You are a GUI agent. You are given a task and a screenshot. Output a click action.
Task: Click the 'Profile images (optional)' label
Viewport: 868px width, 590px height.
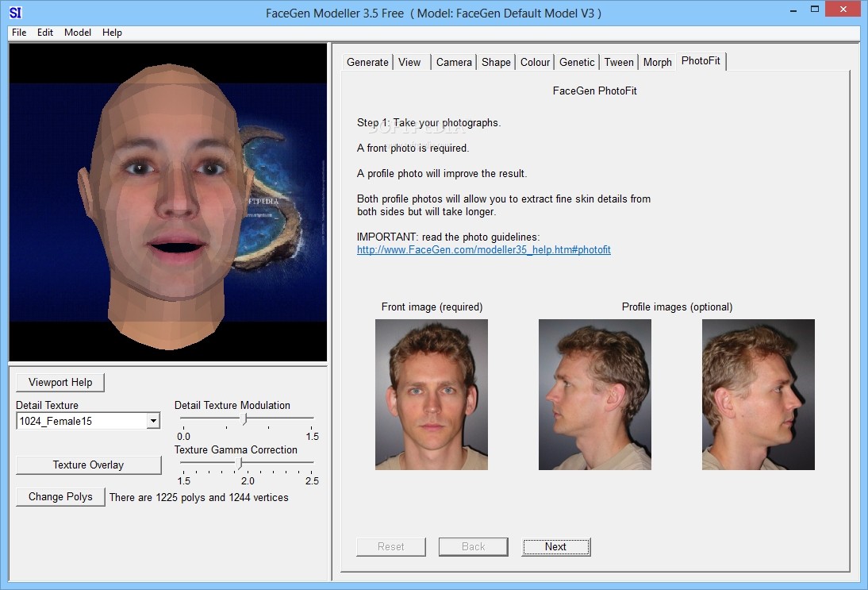pyautogui.click(x=677, y=307)
